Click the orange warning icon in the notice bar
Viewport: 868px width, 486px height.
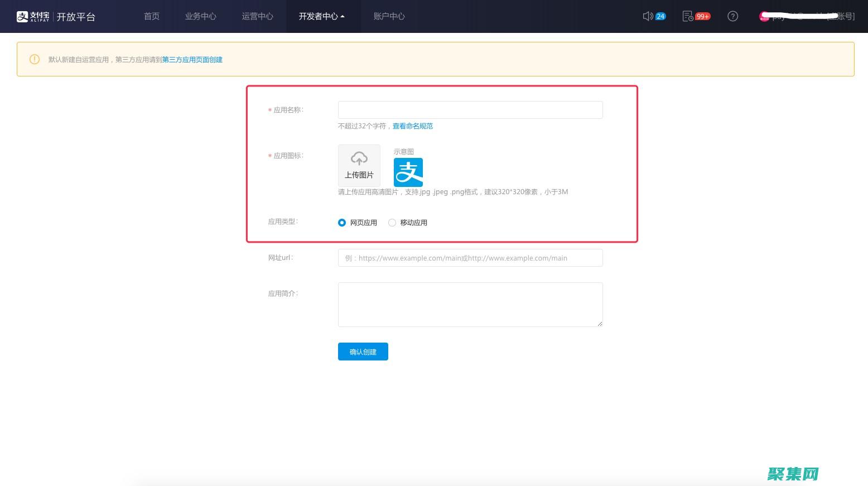(x=35, y=59)
